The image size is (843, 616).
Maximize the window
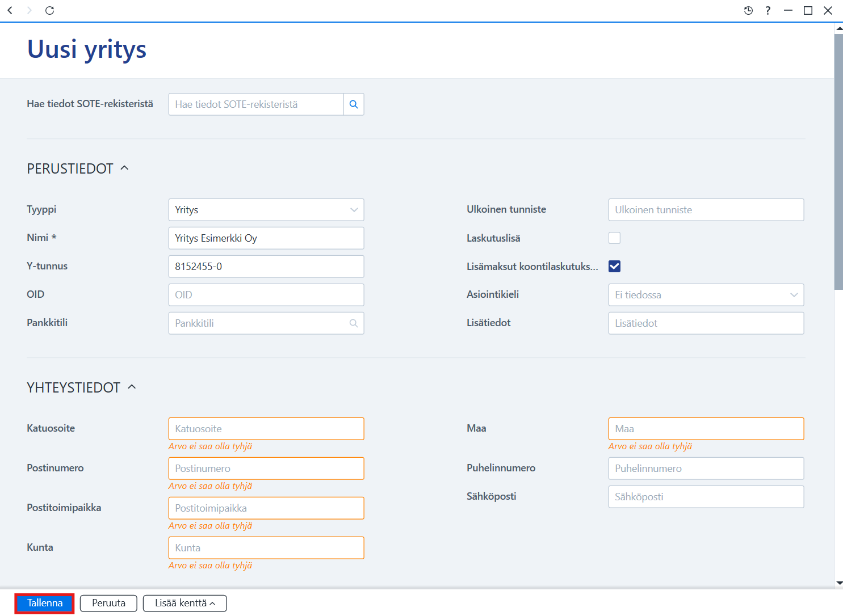click(808, 10)
